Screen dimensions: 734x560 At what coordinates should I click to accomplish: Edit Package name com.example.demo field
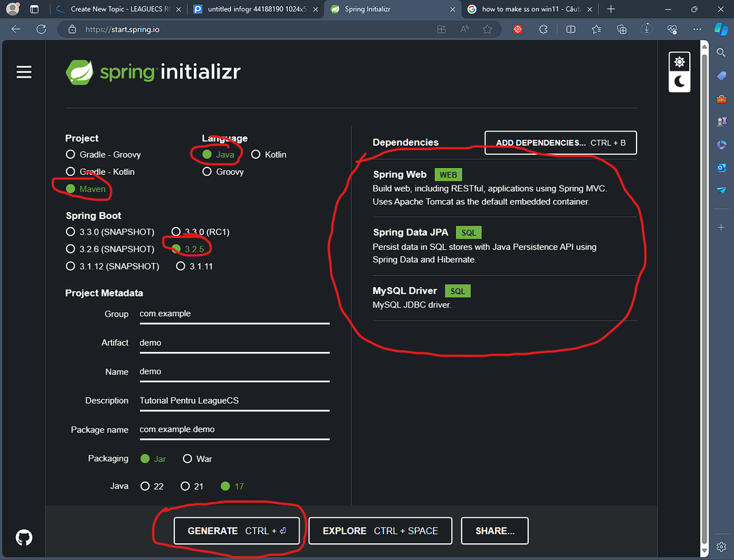click(235, 430)
